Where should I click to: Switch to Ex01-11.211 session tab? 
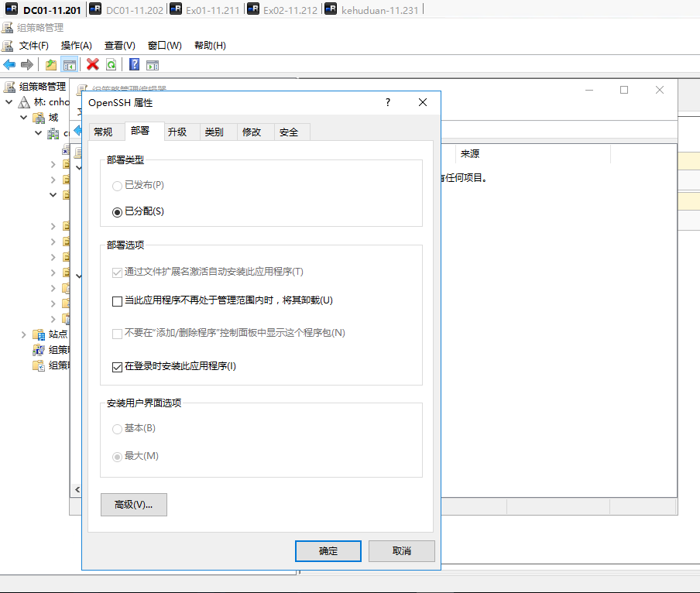coord(205,9)
